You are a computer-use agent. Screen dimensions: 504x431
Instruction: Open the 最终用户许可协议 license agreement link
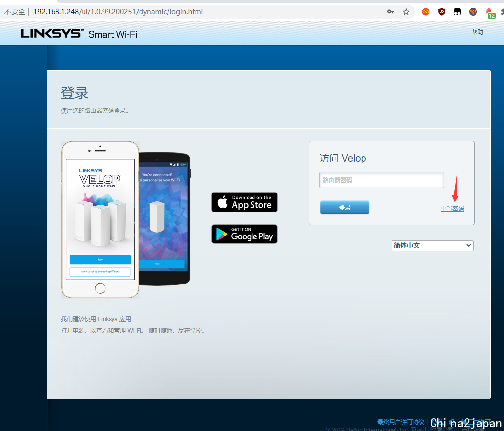pyautogui.click(x=401, y=422)
